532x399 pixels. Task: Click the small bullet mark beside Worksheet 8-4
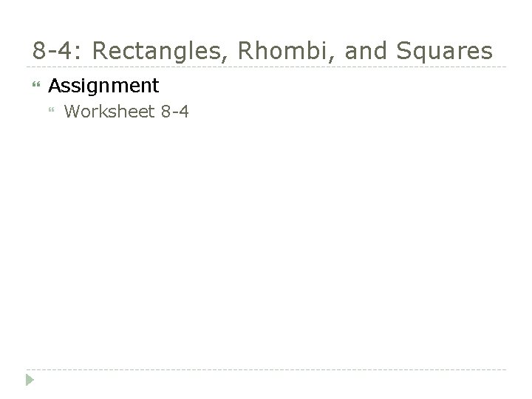click(52, 109)
